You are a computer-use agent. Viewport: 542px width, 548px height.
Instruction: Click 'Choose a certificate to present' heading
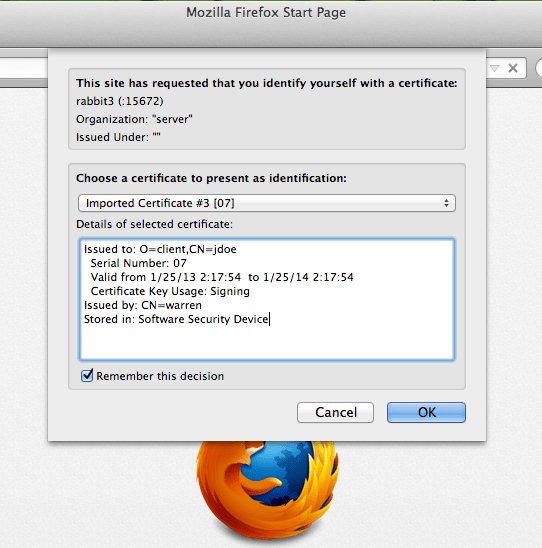(x=211, y=178)
